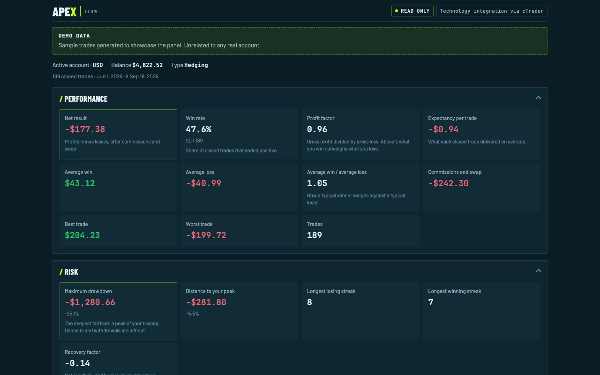Click the -$1,280.66 drawdown value

coord(90,302)
